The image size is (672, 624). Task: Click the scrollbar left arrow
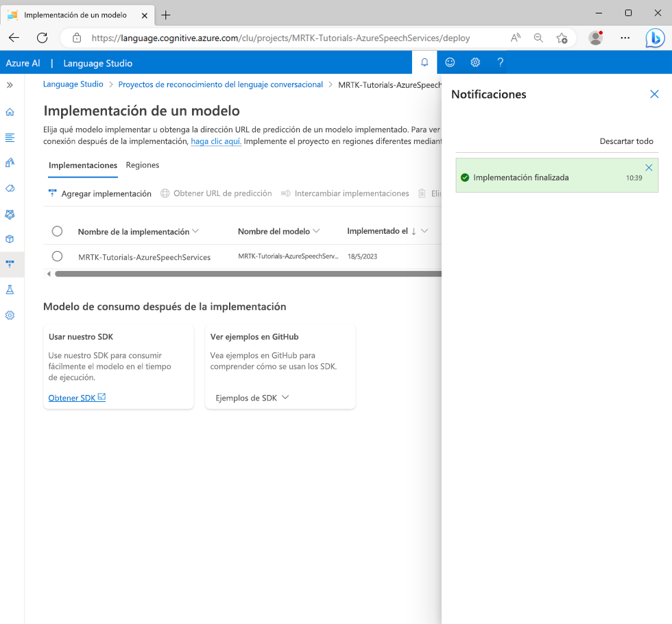click(x=49, y=274)
